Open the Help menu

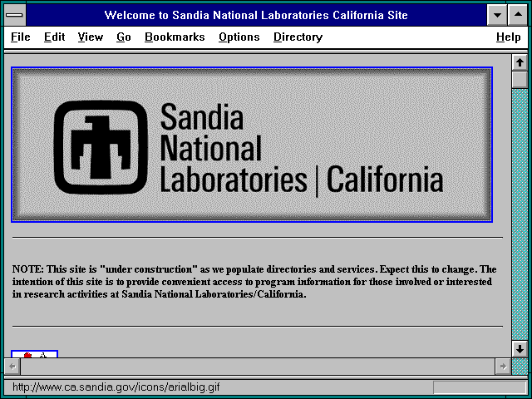tap(508, 37)
